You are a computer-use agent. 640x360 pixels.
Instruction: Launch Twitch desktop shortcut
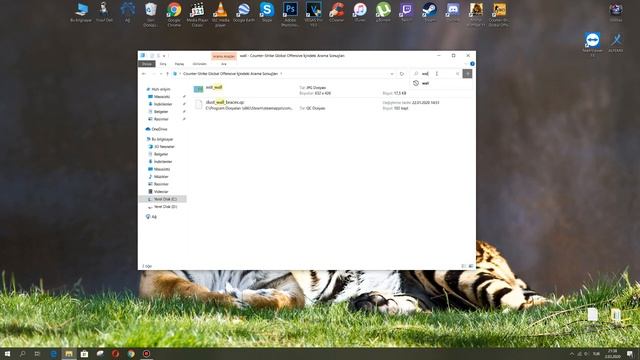pos(407,12)
